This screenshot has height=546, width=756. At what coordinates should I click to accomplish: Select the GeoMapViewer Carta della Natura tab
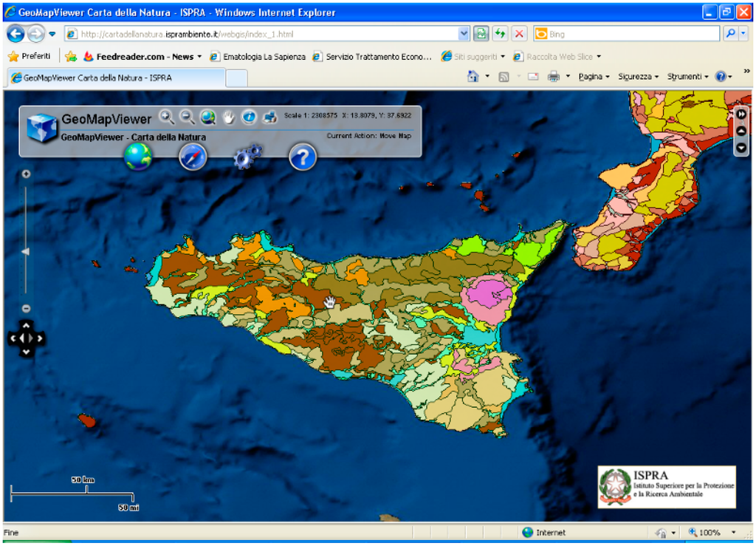[x=114, y=78]
